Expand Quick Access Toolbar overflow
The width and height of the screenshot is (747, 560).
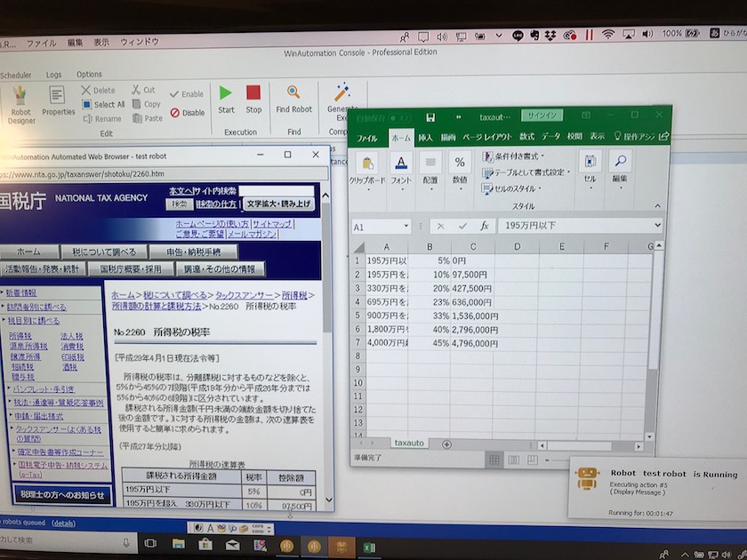pos(459,117)
